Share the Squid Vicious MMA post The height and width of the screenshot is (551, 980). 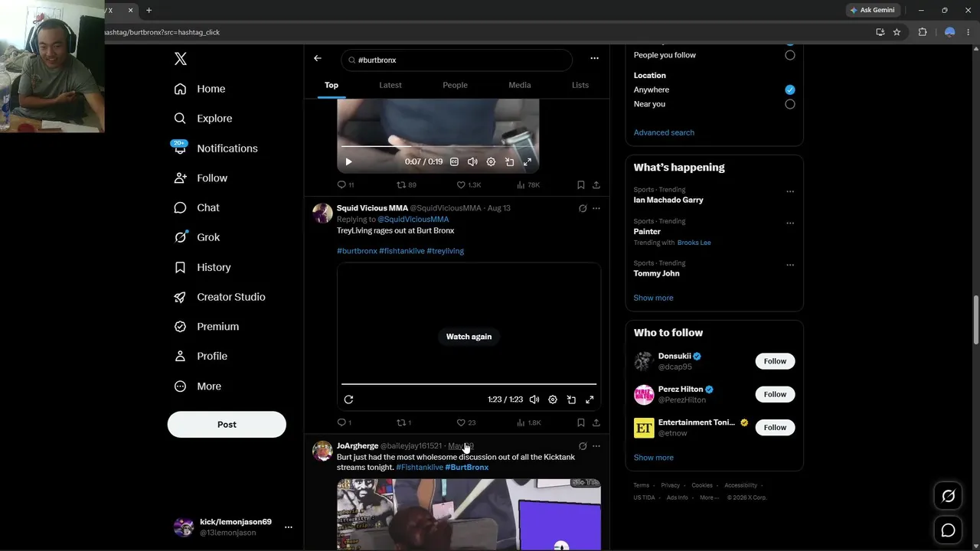(596, 422)
